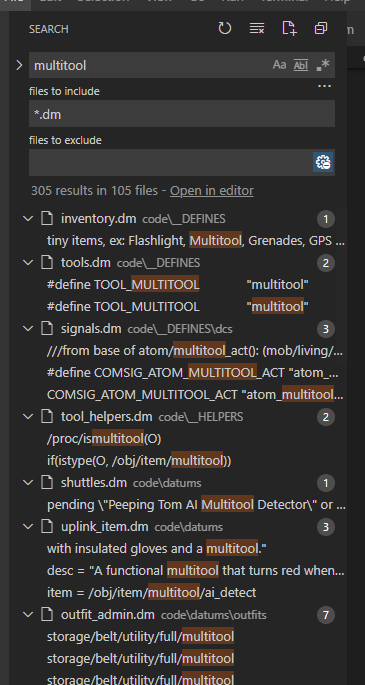Collapse shuttles.dm results
The image size is (365, 685).
click(x=28, y=482)
